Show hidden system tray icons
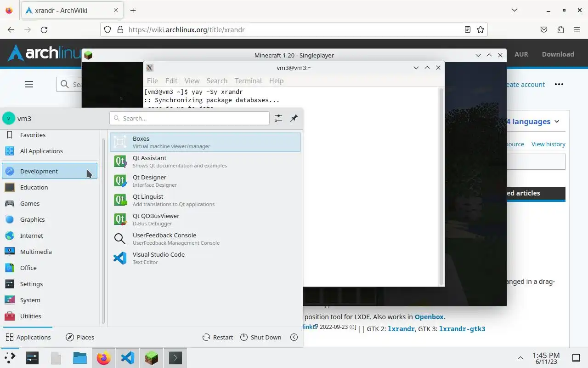588x368 pixels. coord(520,358)
